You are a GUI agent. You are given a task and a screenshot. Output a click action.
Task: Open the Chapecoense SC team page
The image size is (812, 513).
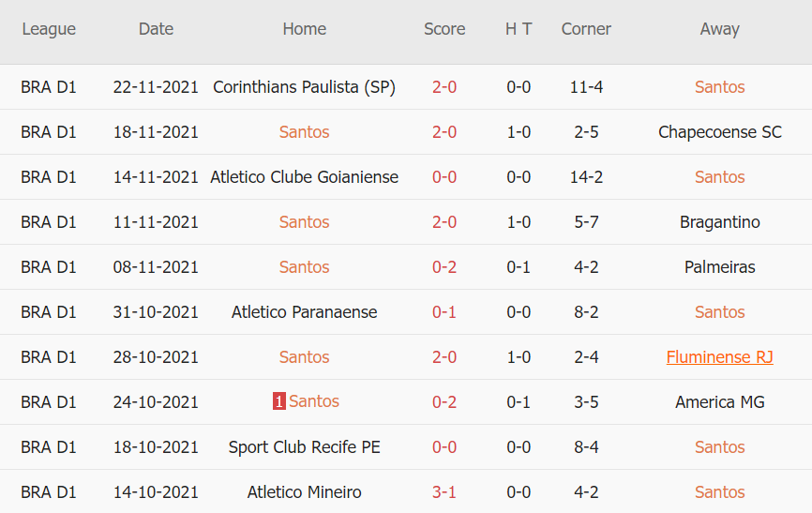pos(719,132)
